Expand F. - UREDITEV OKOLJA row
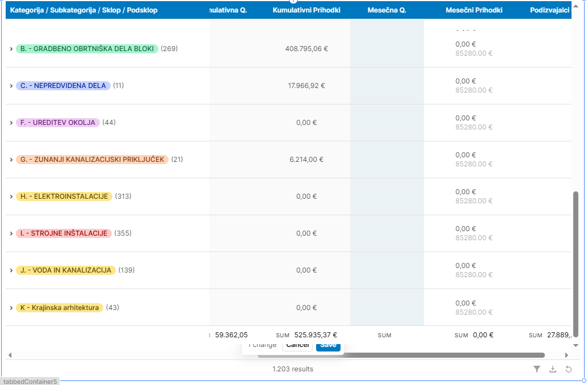The image size is (588, 385). (x=11, y=123)
